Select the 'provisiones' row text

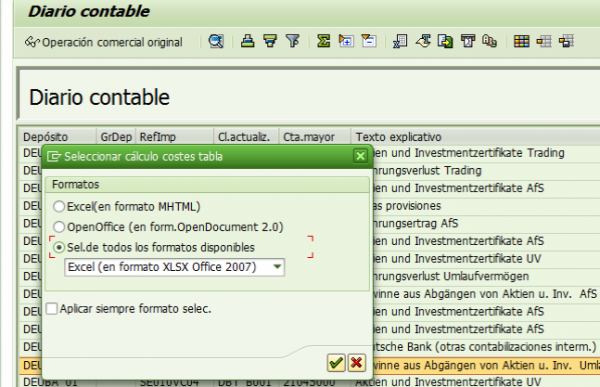point(407,206)
